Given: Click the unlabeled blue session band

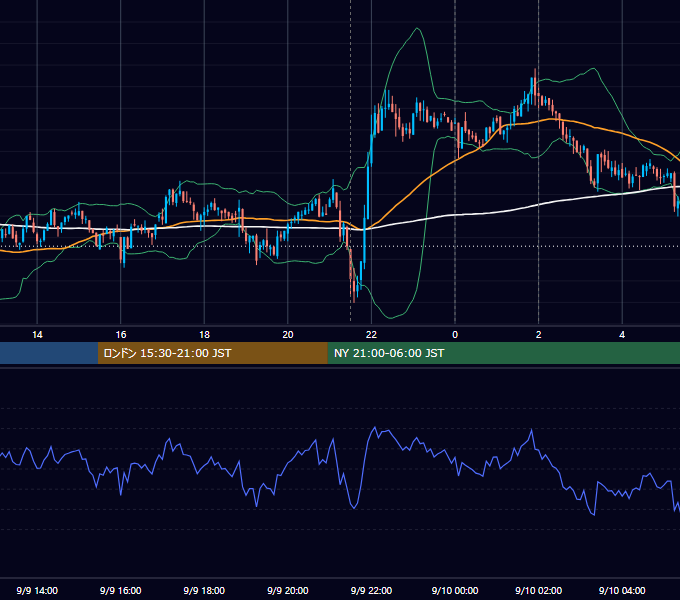Looking at the screenshot, I should [x=49, y=353].
